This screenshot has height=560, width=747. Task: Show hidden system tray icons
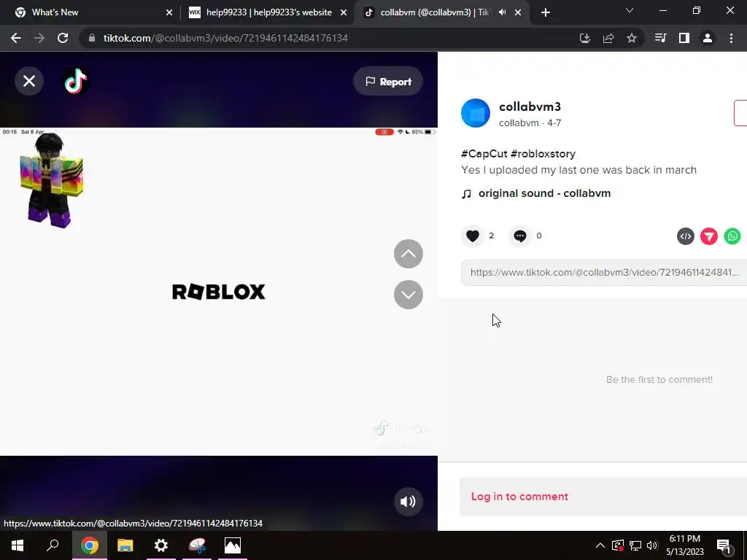[x=600, y=545]
